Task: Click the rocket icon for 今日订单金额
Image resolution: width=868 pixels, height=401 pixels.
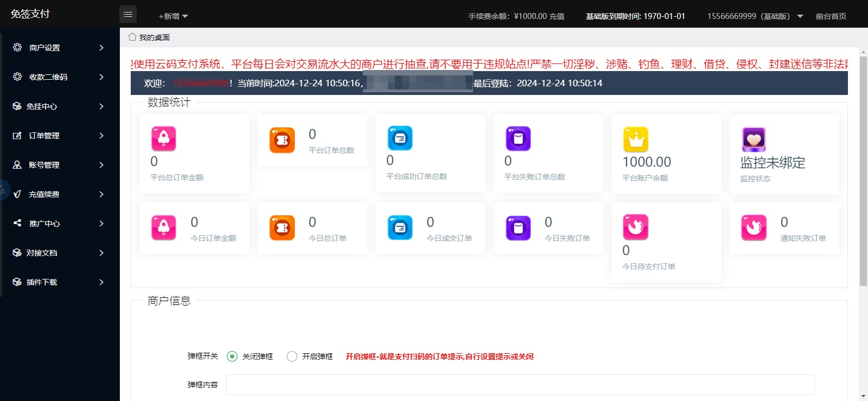Action: (164, 228)
